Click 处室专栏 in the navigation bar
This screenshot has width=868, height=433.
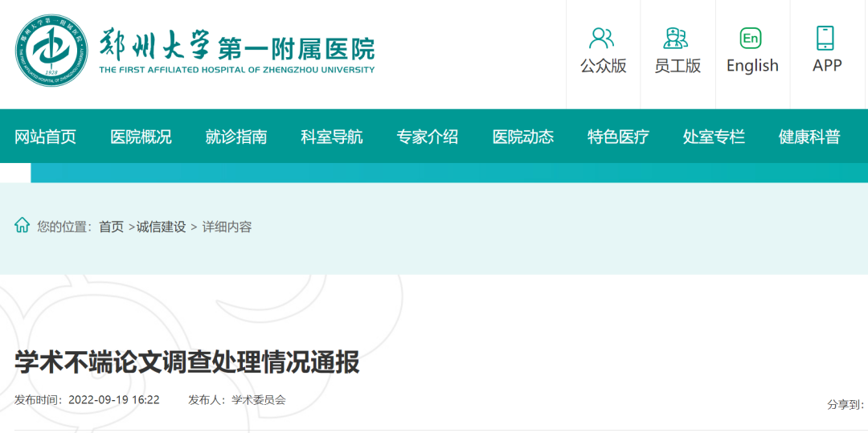coord(714,137)
